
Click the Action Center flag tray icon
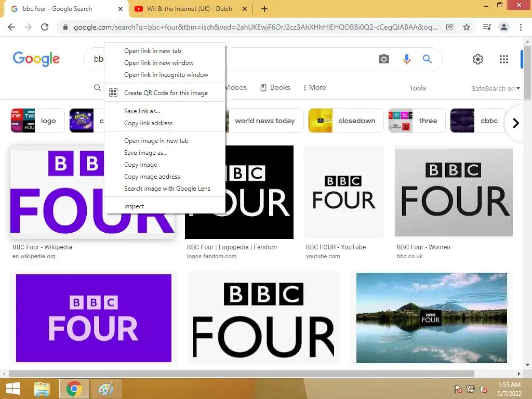(x=458, y=389)
